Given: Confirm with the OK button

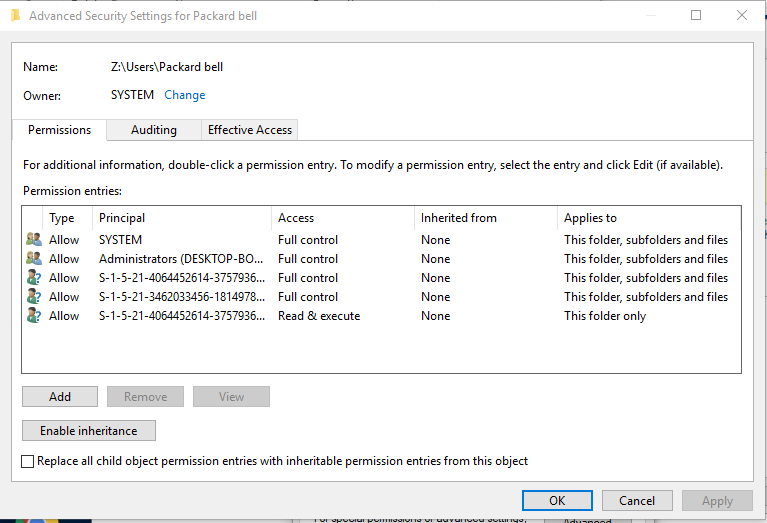Looking at the screenshot, I should point(557,501).
